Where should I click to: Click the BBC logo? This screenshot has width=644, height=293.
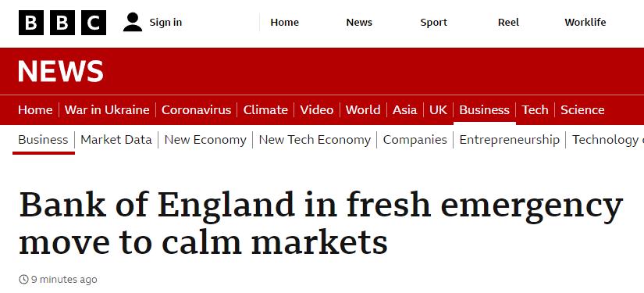pos(62,23)
